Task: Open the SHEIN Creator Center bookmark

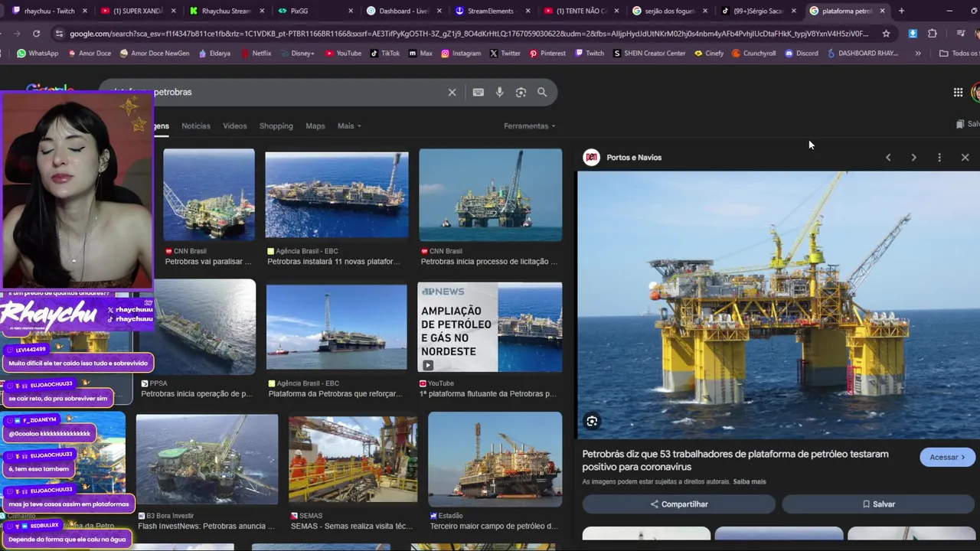Action: pyautogui.click(x=649, y=54)
